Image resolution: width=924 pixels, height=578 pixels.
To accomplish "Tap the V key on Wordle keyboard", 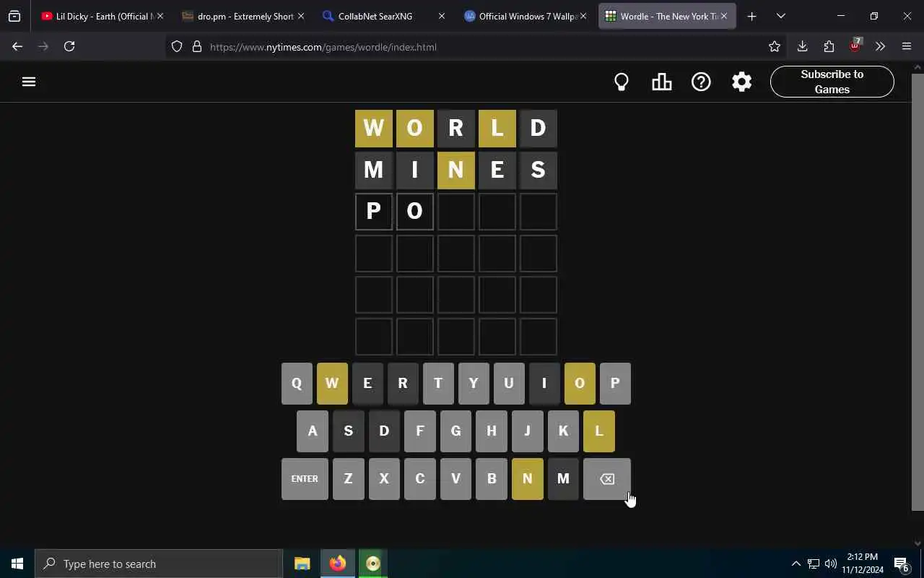I will click(x=456, y=479).
